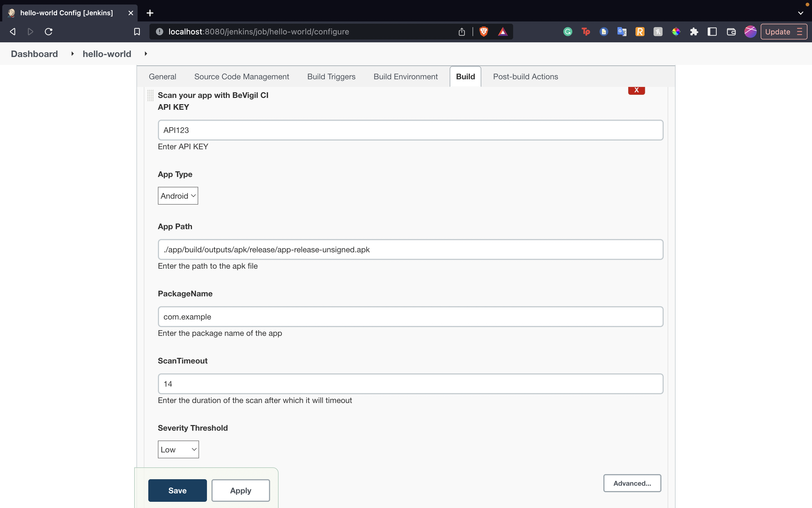Toggle the browser sidebar panel icon
This screenshot has height=508, width=812.
pos(712,32)
